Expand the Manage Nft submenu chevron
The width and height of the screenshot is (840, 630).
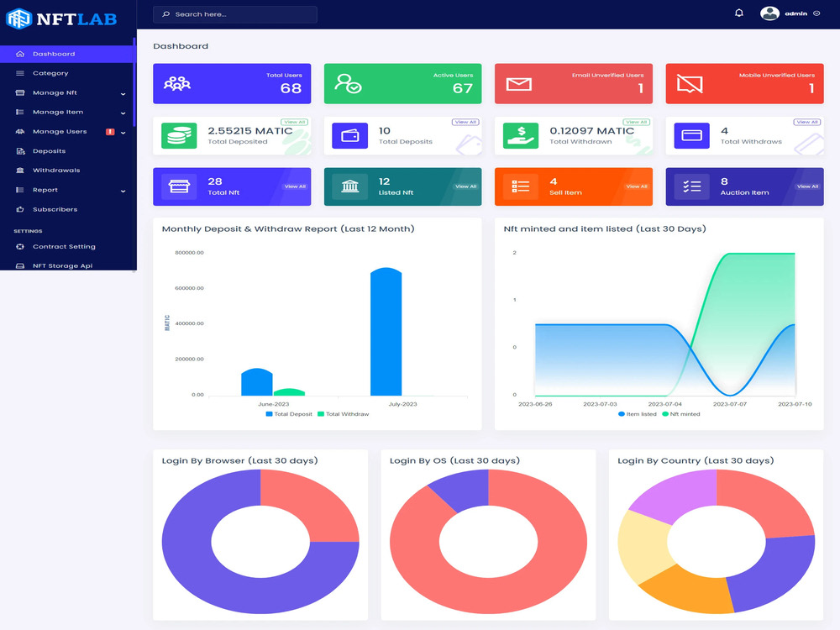(x=123, y=94)
